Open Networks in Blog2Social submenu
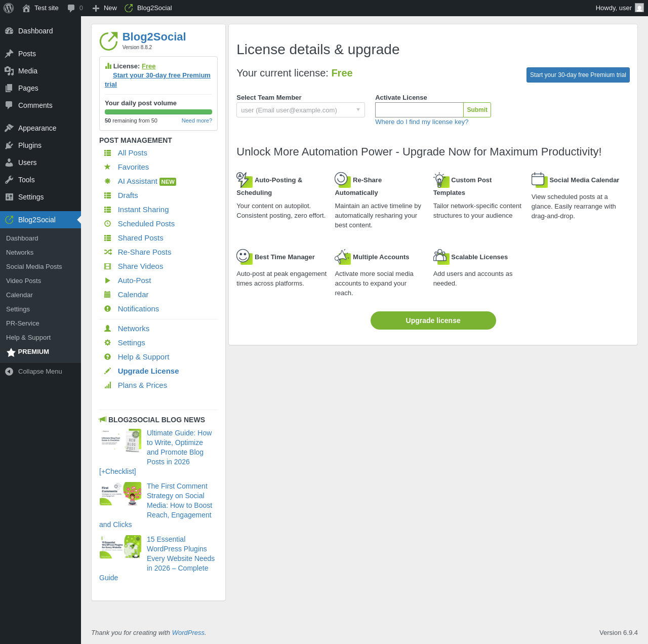The height and width of the screenshot is (644, 648). 20,253
